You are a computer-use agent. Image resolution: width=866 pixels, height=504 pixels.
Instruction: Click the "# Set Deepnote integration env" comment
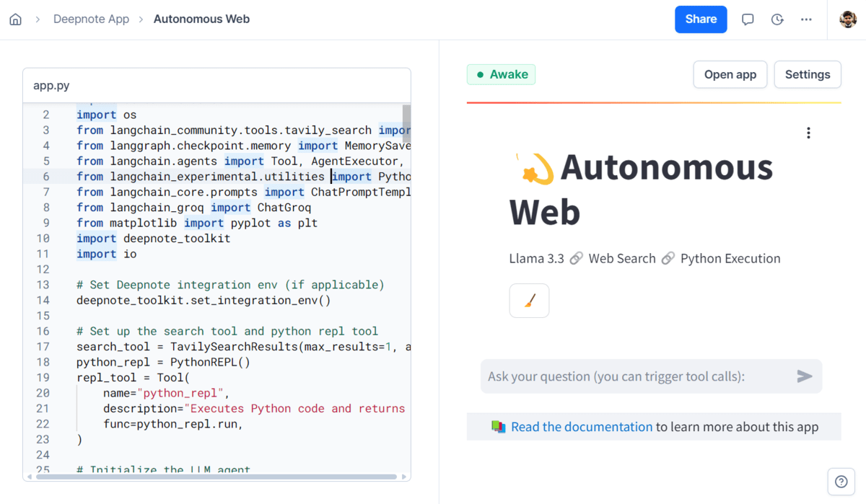coord(230,285)
